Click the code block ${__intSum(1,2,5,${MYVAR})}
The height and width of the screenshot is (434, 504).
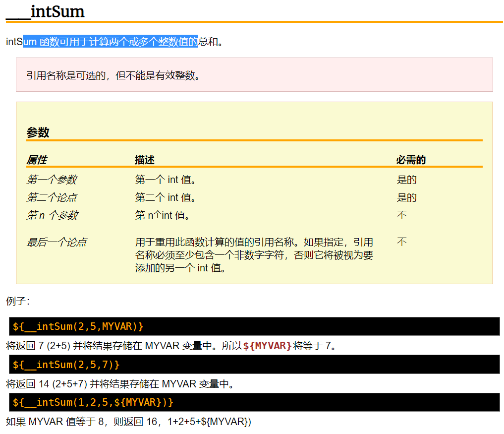pos(254,402)
